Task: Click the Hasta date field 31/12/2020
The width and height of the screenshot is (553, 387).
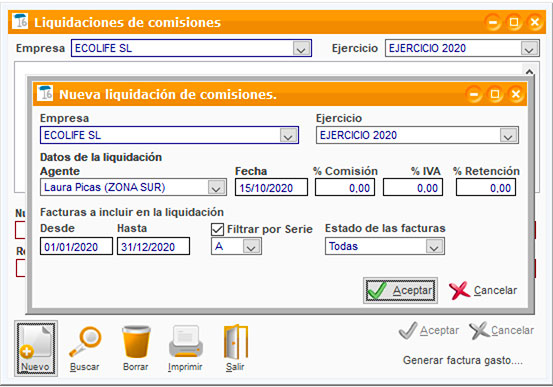Action: click(x=153, y=246)
